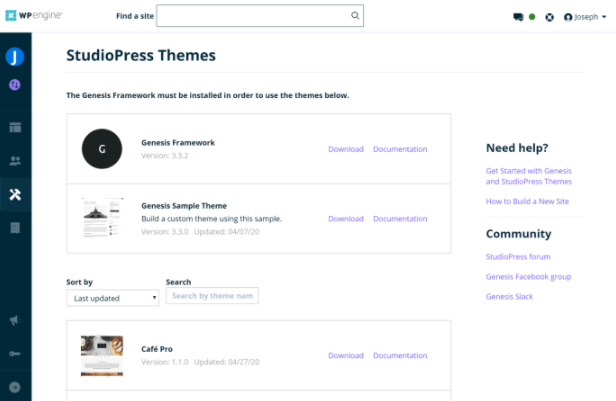Visit the StudioPress forum link

tap(518, 257)
